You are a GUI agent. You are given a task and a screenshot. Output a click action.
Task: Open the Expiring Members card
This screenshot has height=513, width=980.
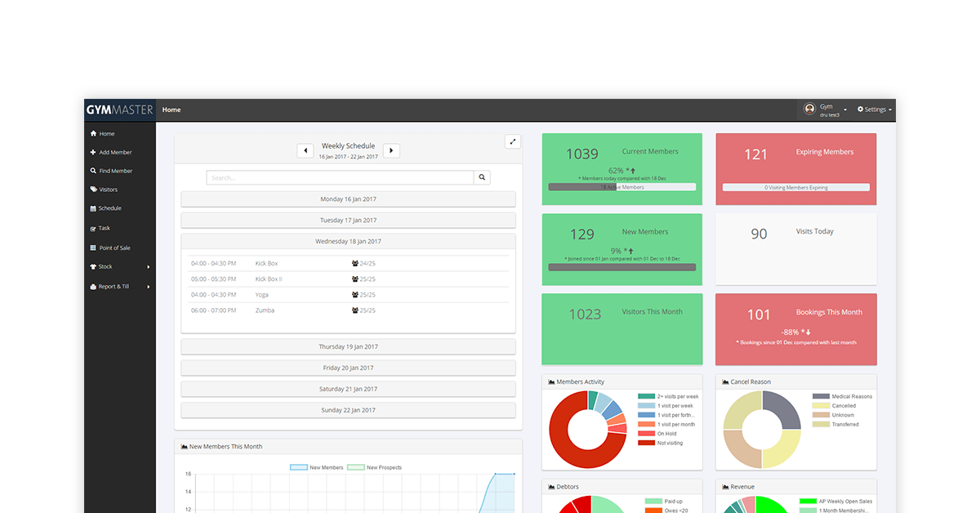click(x=796, y=169)
